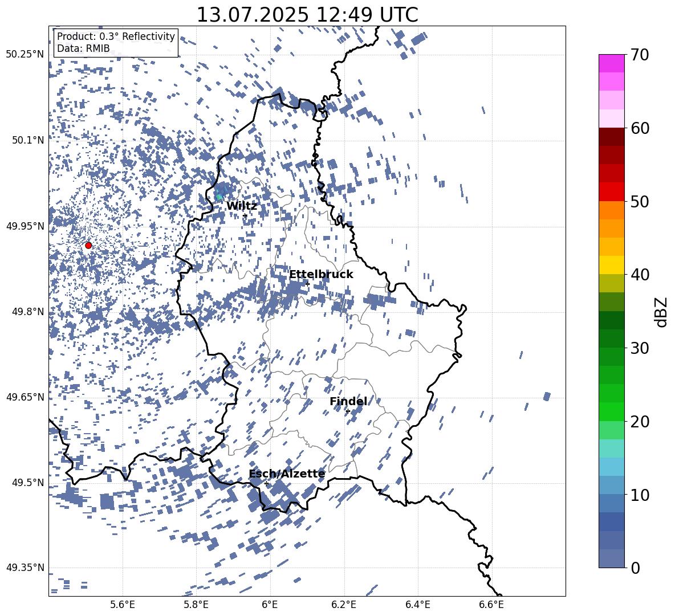Click the Wiltz station cross marker
Viewport: 675px width, 616px height.
245,215
